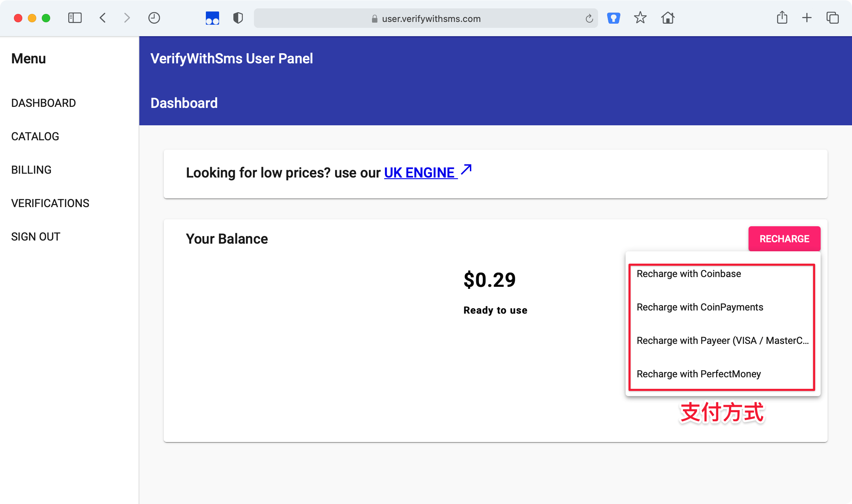
Task: Select Recharge with PerfectMoney
Action: click(x=698, y=374)
